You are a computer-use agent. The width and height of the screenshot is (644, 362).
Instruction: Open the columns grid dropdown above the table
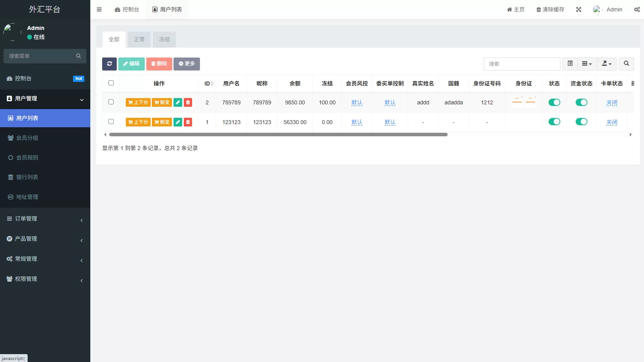(x=586, y=63)
